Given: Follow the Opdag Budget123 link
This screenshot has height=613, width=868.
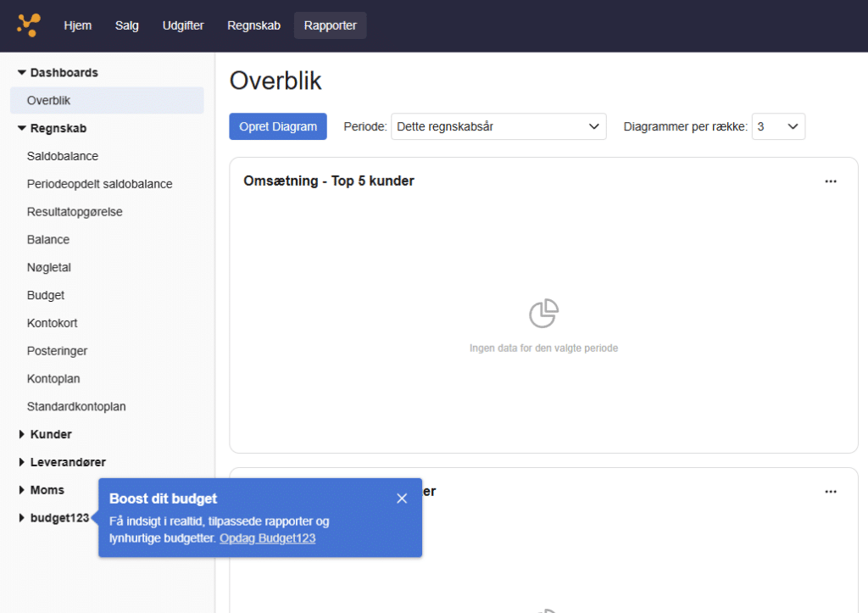Looking at the screenshot, I should click(267, 538).
